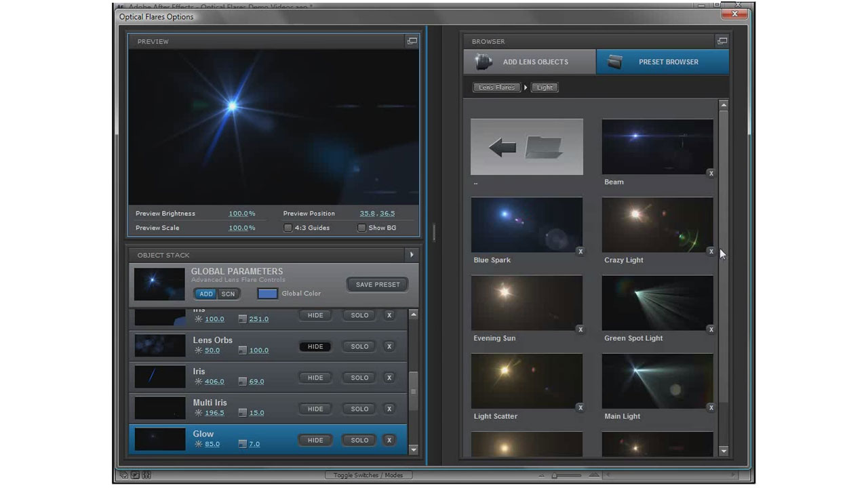This screenshot has width=868, height=488.
Task: Solo the Glow layer
Action: [x=359, y=440]
